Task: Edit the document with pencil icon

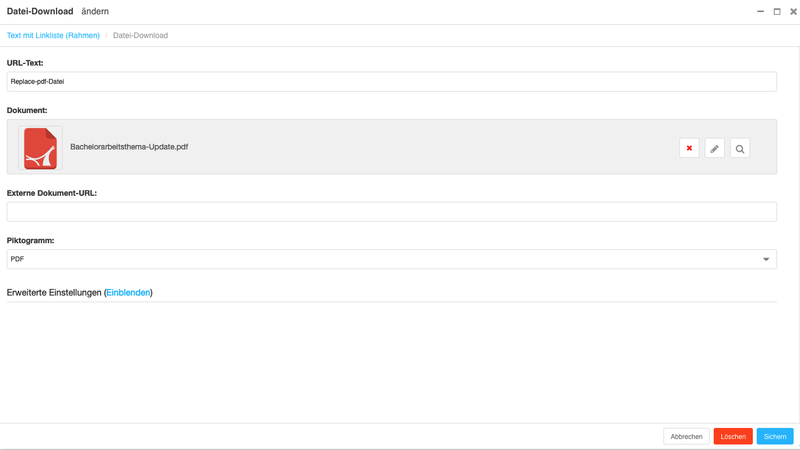Action: 714,148
